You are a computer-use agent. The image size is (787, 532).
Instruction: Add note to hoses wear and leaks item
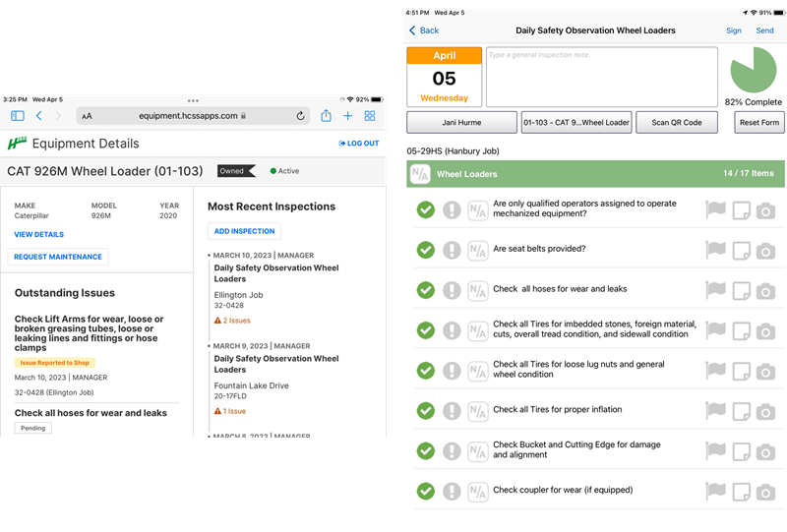(742, 291)
